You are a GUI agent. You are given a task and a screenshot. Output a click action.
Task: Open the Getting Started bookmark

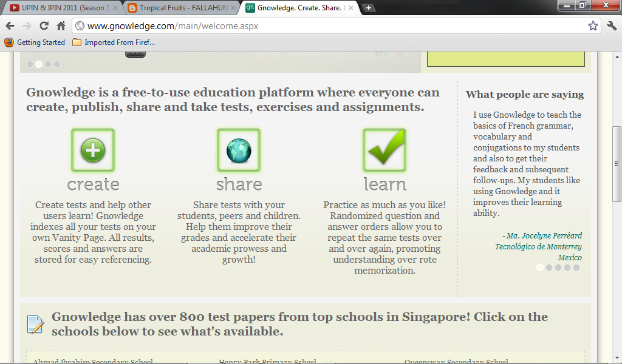coord(35,42)
